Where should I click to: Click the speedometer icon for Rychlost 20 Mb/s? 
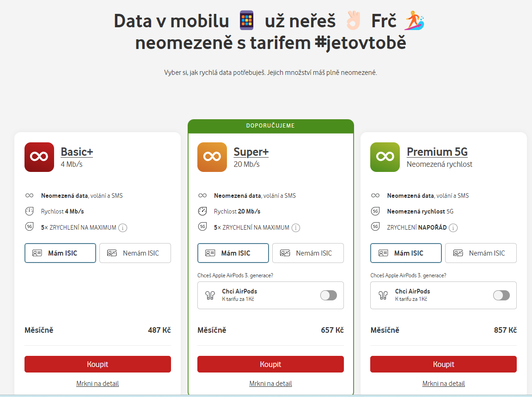202,211
